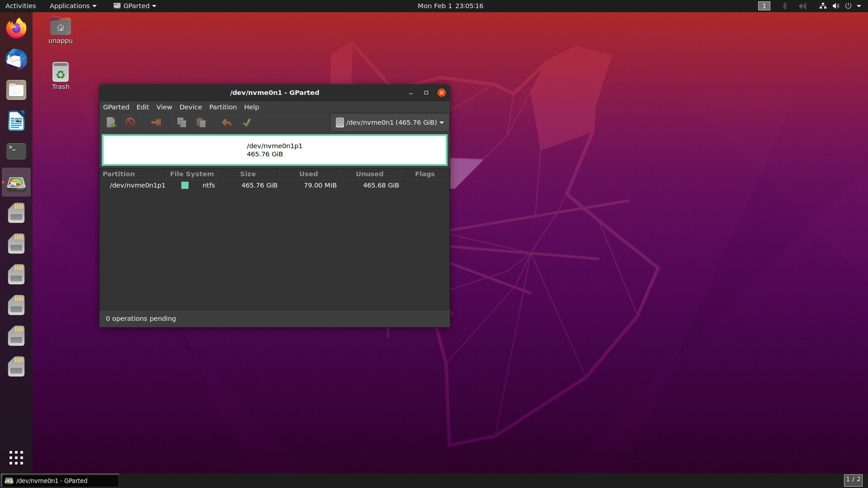Click the Resize/Move partition toolbar icon

point(156,122)
